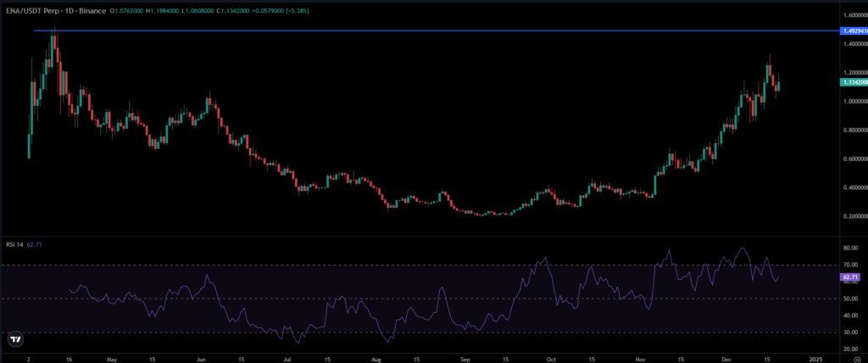Screen dimensions: 868x363
Task: Click the 0.6000000 price axis label
Action: [855, 159]
